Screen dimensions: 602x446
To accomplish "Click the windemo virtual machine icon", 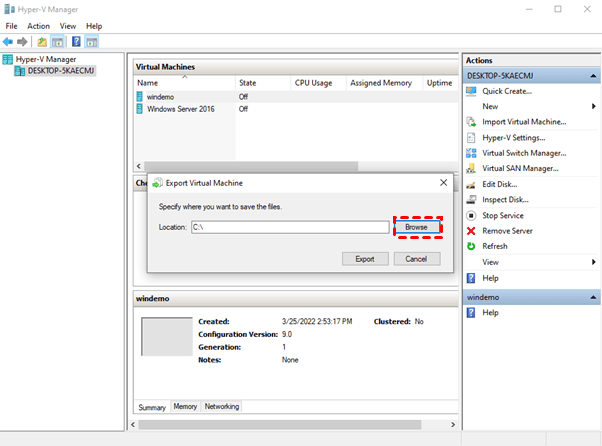I will 139,96.
